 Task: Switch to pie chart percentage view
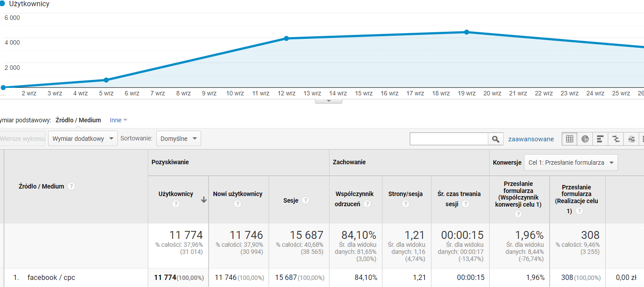pyautogui.click(x=585, y=139)
